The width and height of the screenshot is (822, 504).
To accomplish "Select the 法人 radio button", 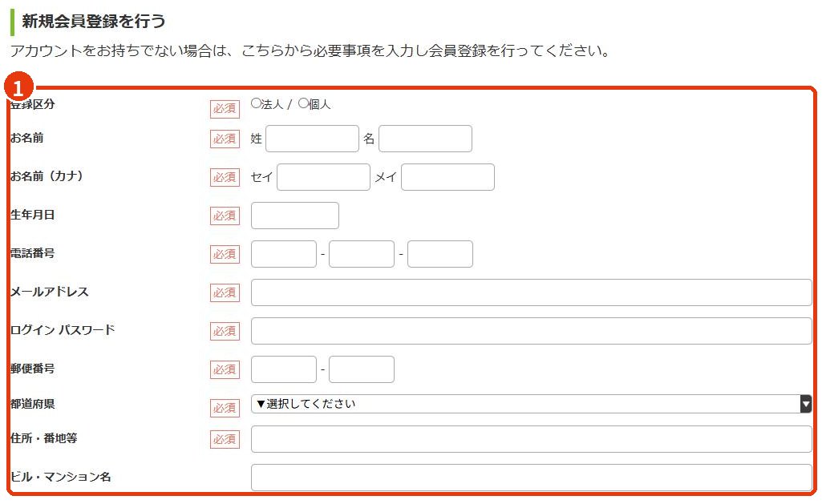I will (256, 103).
